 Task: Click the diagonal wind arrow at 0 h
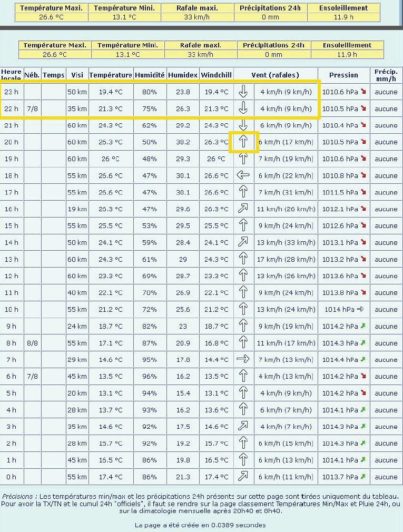click(x=243, y=477)
